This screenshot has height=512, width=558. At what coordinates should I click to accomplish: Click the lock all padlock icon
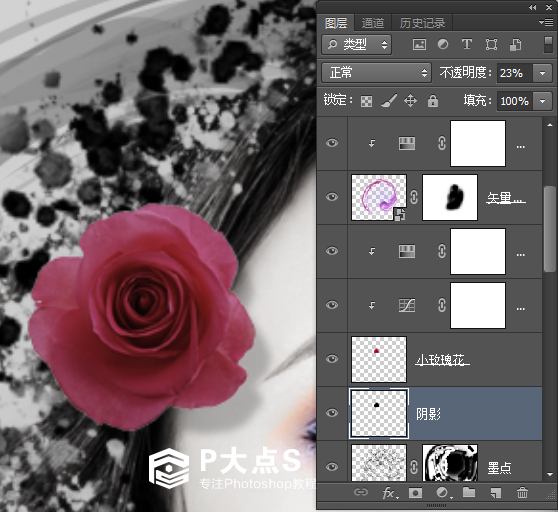tap(433, 101)
